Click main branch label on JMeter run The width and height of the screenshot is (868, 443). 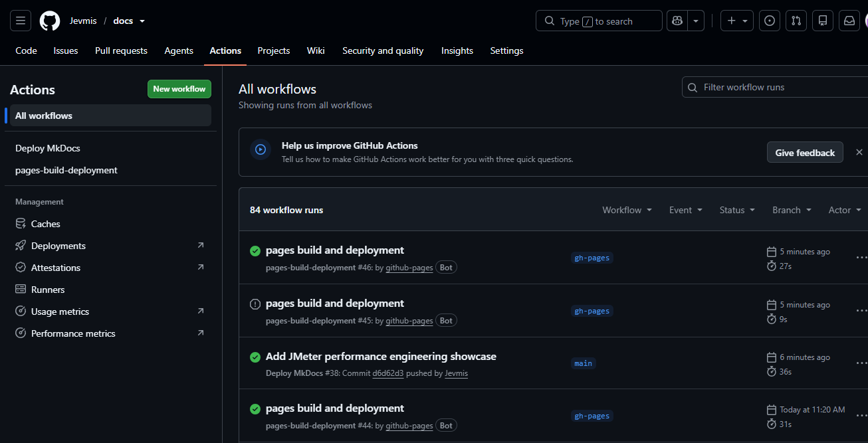pos(583,363)
